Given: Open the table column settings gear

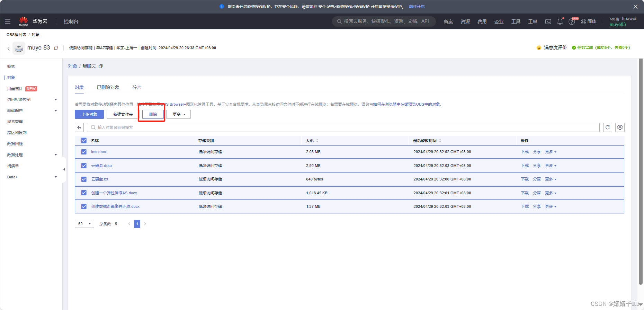Looking at the screenshot, I should coord(620,127).
